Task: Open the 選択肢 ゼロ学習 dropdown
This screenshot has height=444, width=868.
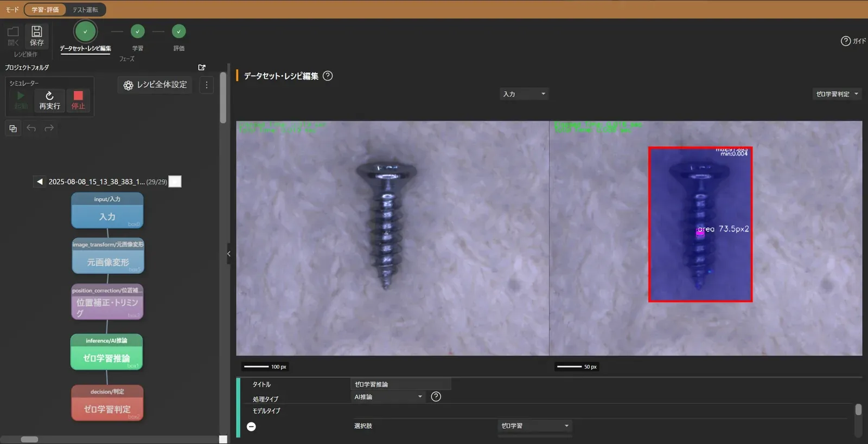Action: tap(535, 426)
